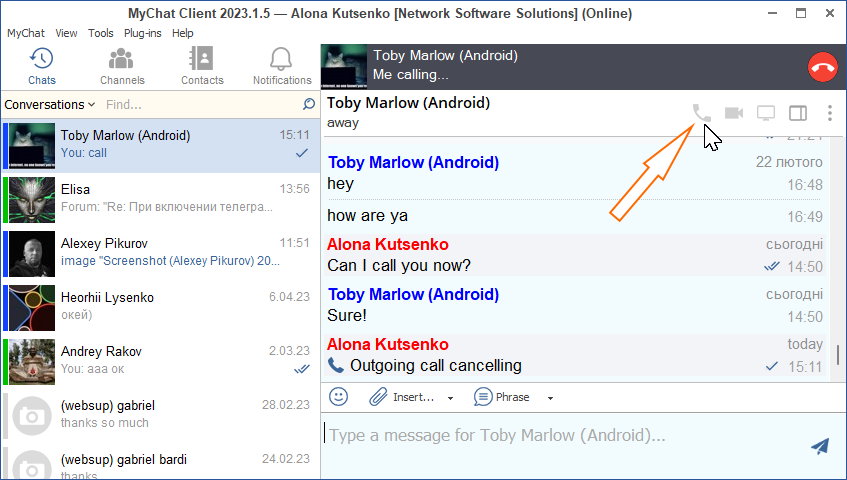Switch to the Channels tab
The height and width of the screenshot is (480, 847).
point(122,66)
